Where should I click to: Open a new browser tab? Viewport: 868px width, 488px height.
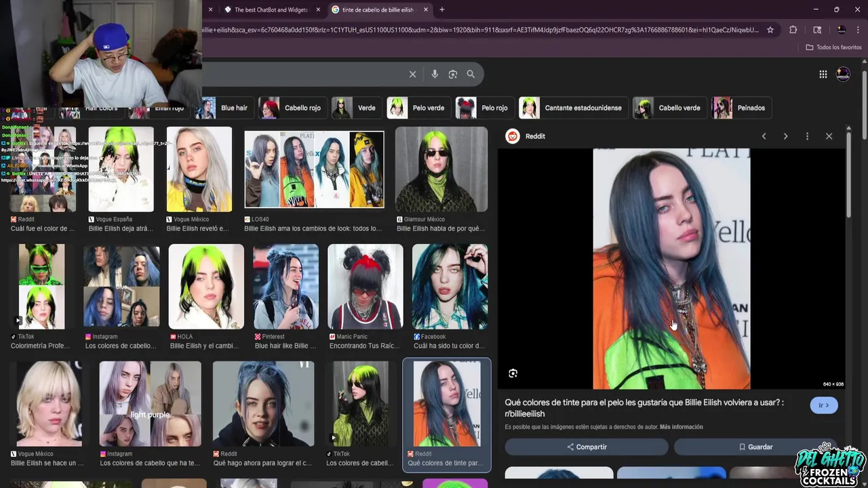coord(442,9)
